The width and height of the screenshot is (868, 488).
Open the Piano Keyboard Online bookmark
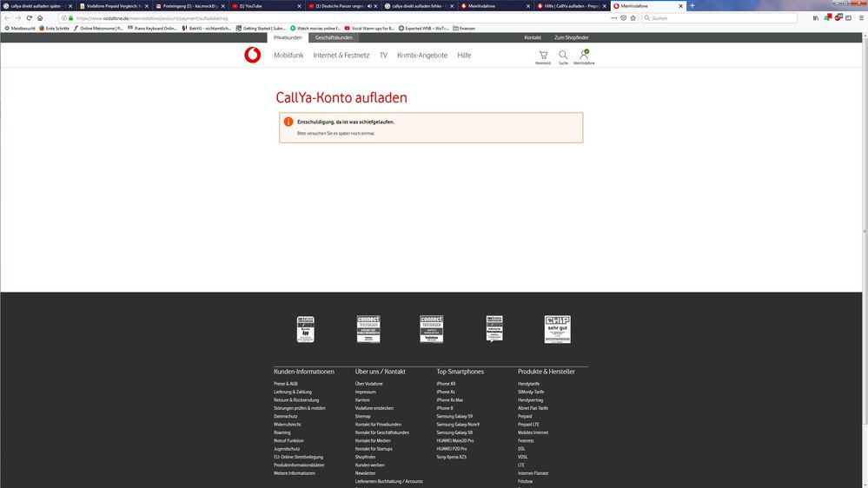click(x=152, y=28)
